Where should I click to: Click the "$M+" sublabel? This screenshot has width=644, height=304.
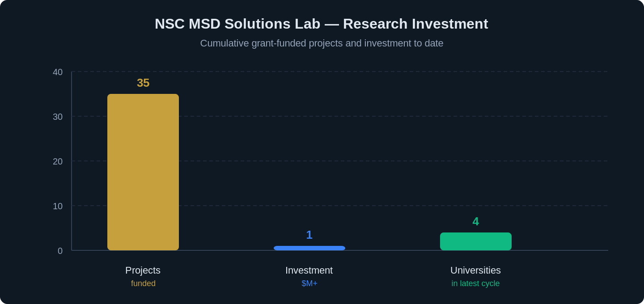[309, 283]
